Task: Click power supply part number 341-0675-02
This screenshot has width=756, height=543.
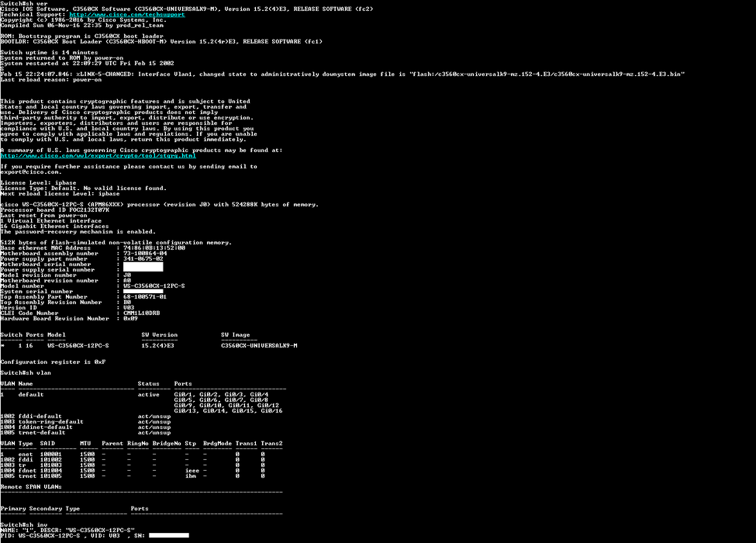Action: tap(143, 259)
